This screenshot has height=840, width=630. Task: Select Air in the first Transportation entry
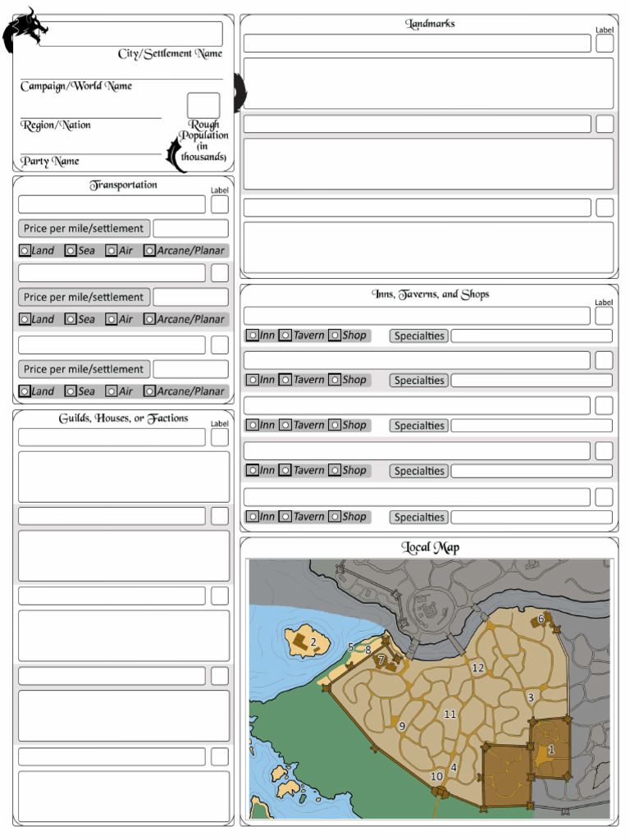pos(111,250)
